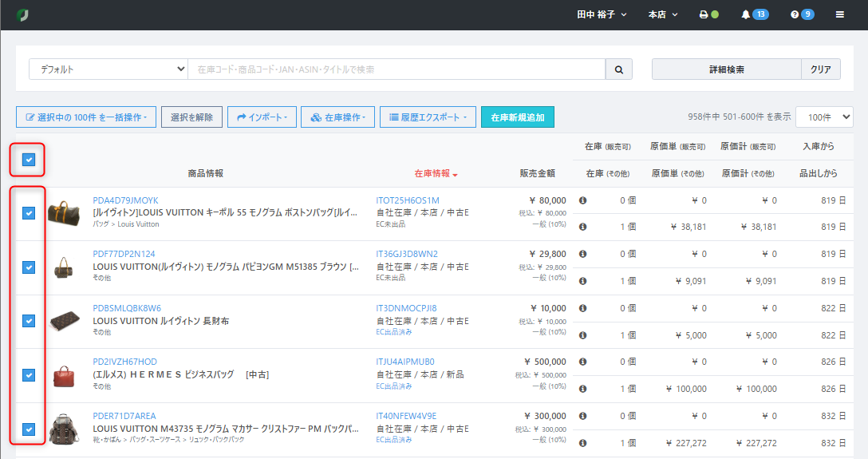Click info icon beside PDF77DP2N124 0 個
The height and width of the screenshot is (459, 868).
click(582, 254)
